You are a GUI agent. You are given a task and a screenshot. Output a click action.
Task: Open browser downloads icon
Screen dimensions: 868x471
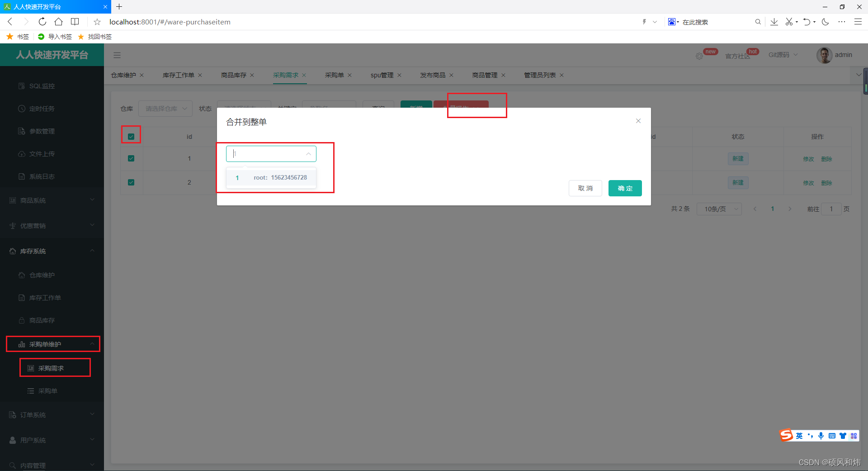(774, 22)
